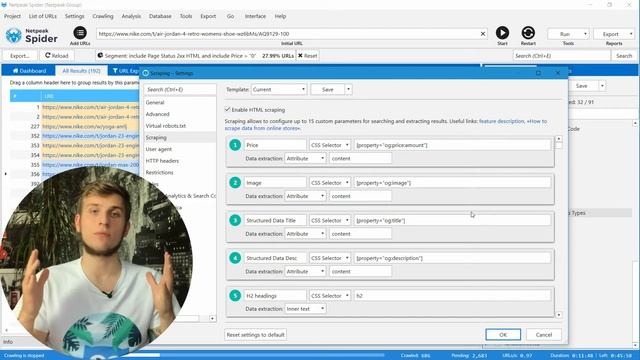Click the Reset segment button
640x360 pixels.
(x=307, y=56)
